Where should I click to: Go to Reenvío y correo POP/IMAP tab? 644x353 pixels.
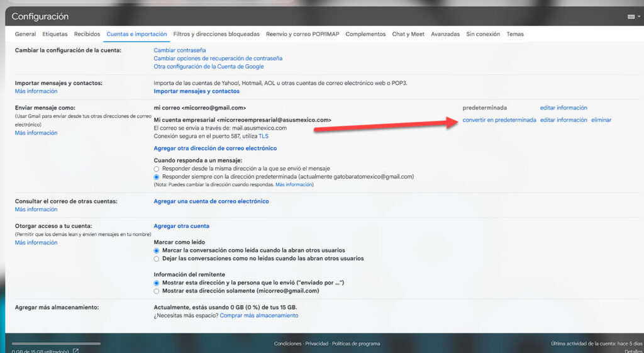303,34
